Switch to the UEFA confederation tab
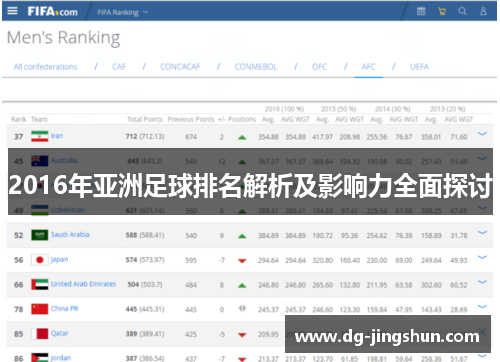 pyautogui.click(x=419, y=67)
